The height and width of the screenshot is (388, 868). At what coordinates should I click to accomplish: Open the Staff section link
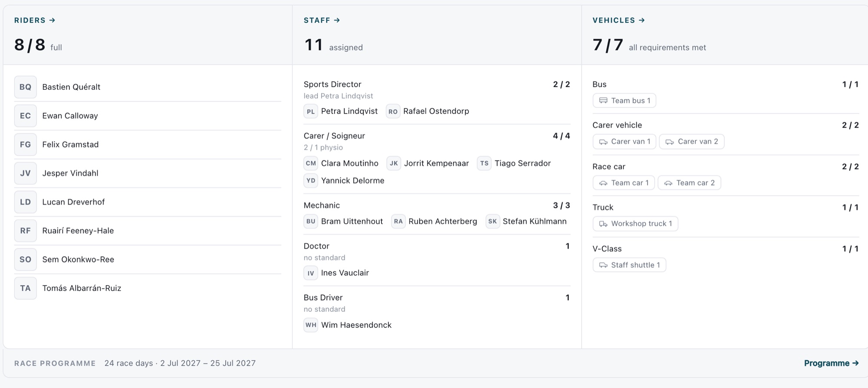click(x=322, y=20)
